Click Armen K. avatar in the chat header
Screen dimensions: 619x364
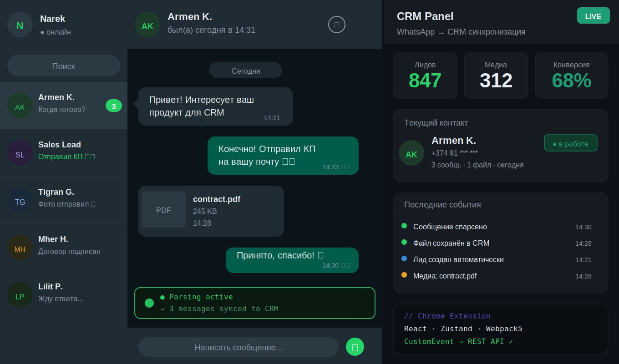point(147,25)
